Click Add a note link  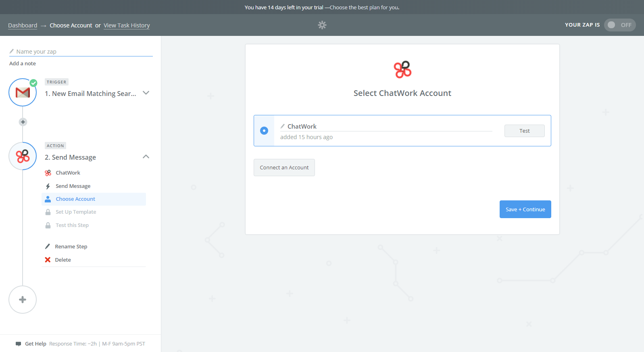point(23,63)
